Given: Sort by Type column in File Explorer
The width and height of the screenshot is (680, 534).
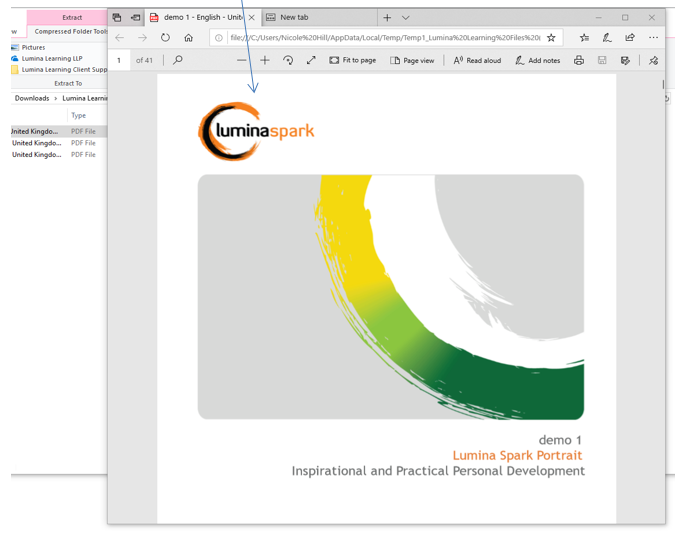Looking at the screenshot, I should click(x=78, y=115).
